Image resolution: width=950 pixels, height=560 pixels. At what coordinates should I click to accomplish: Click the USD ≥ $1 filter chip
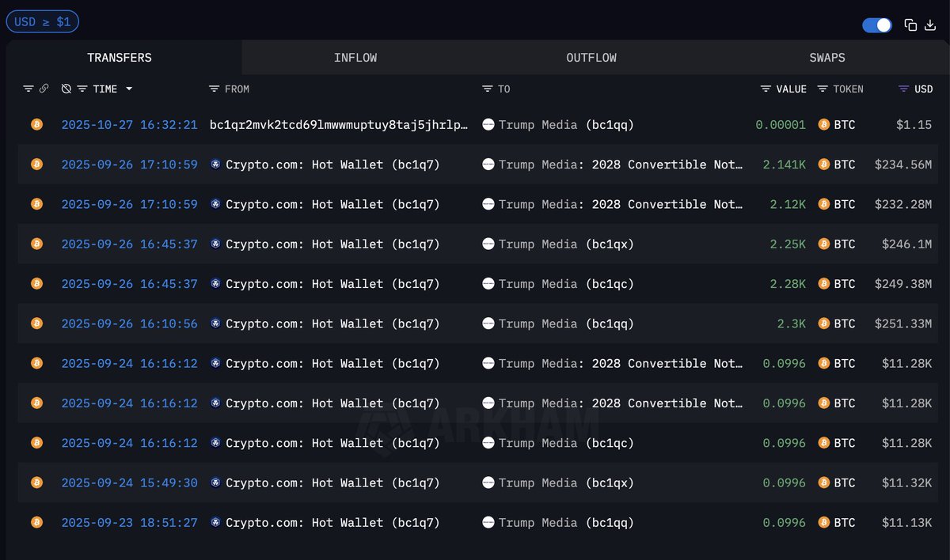[43, 22]
